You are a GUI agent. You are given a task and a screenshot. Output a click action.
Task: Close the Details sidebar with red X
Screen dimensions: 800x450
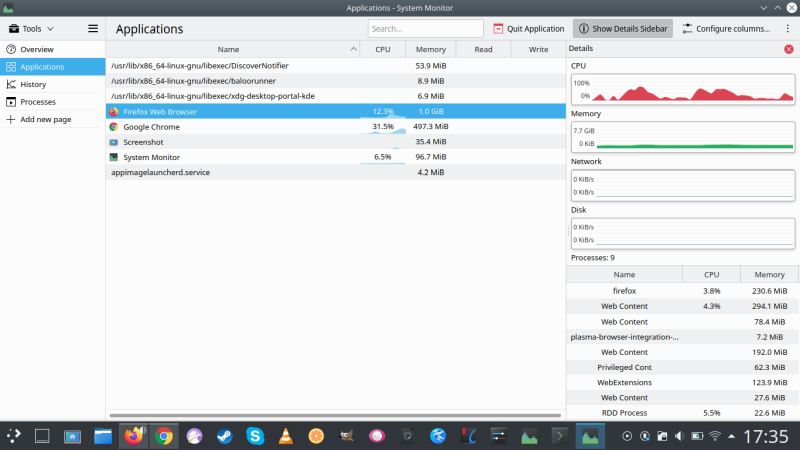pyautogui.click(x=789, y=49)
